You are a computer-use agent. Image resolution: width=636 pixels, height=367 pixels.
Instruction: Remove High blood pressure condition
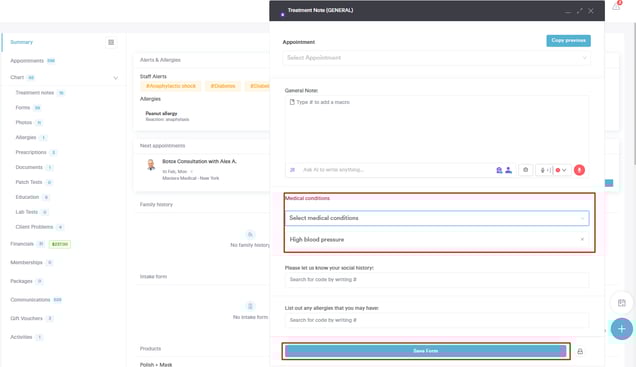coord(582,239)
